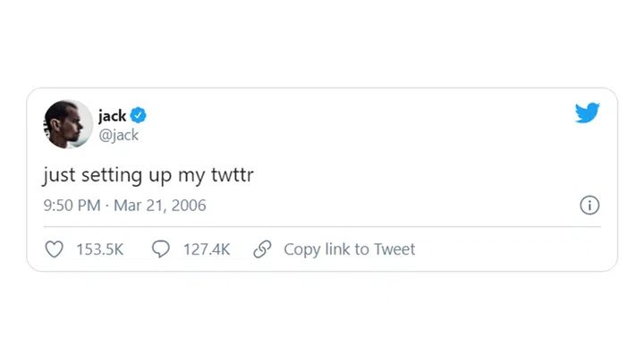
Task: Click the blue Twitter bird logo
Action: tap(588, 113)
